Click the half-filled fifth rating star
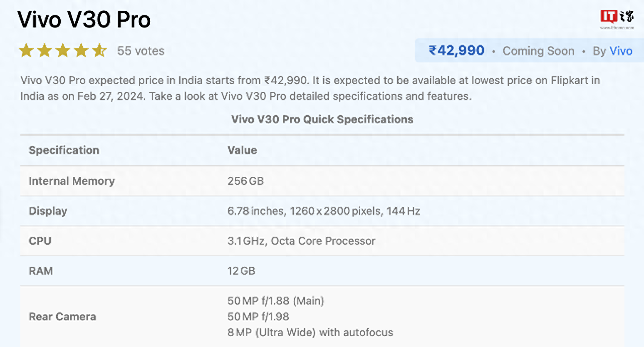This screenshot has height=347, width=644. click(99, 51)
